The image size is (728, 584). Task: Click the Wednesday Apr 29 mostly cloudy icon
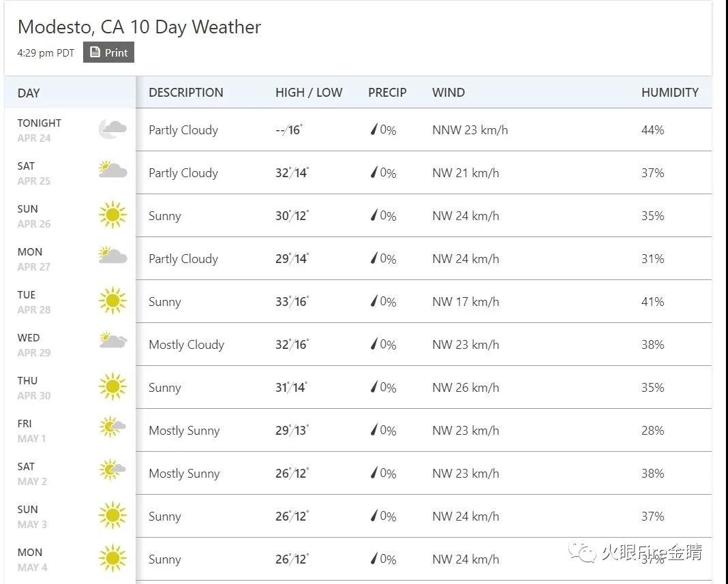click(113, 341)
